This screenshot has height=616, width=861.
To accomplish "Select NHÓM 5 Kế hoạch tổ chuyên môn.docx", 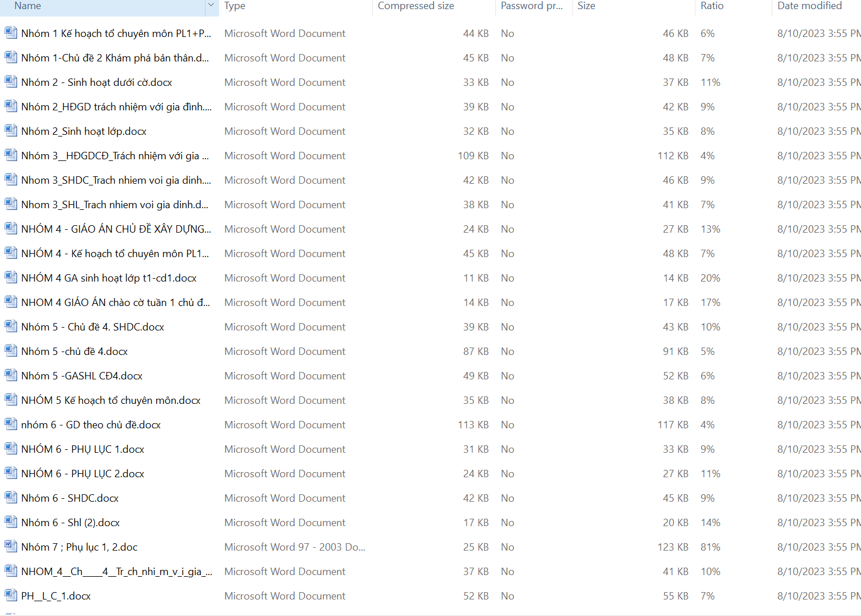I will tap(111, 400).
